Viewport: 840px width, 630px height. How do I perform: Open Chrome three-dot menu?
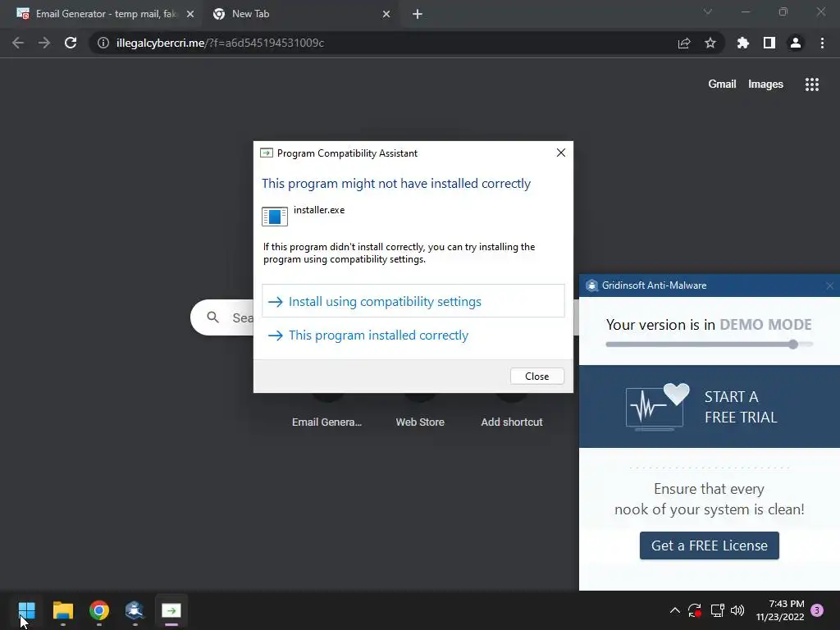point(822,43)
